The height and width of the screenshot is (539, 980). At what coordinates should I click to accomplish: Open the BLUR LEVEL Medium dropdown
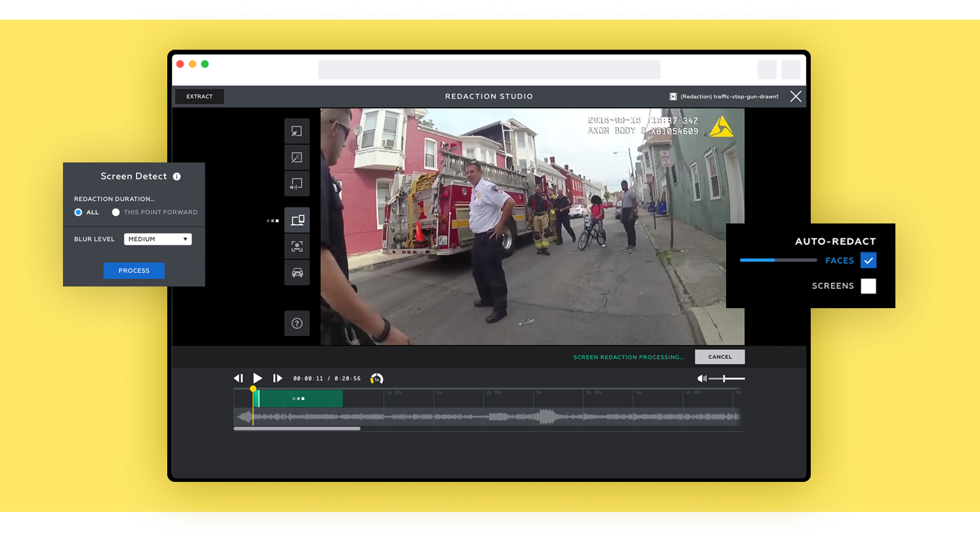point(157,239)
